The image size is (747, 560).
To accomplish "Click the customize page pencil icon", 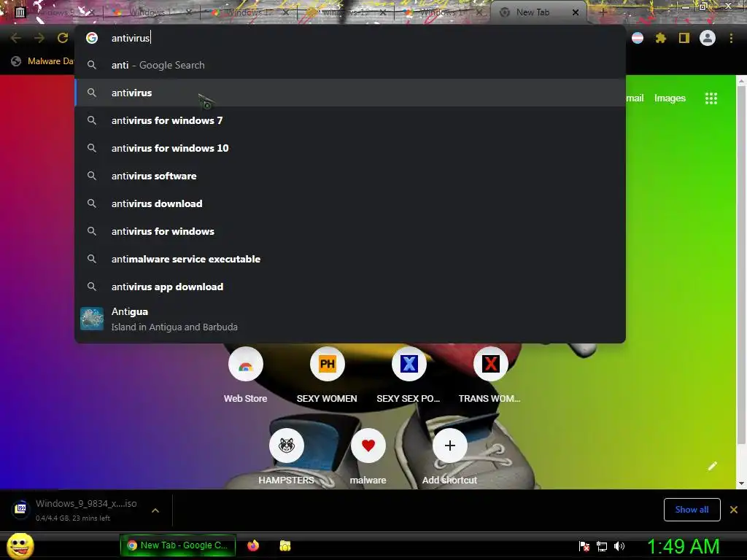I will click(x=712, y=466).
